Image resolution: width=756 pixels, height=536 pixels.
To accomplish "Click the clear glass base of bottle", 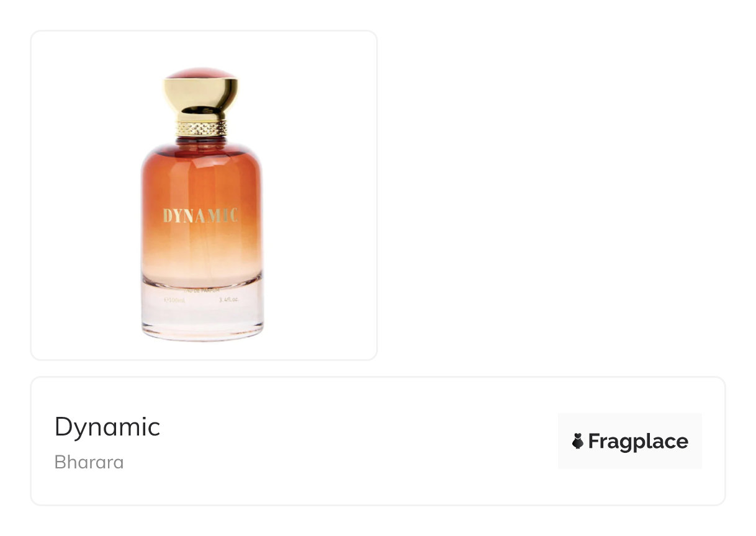I will coord(202,316).
